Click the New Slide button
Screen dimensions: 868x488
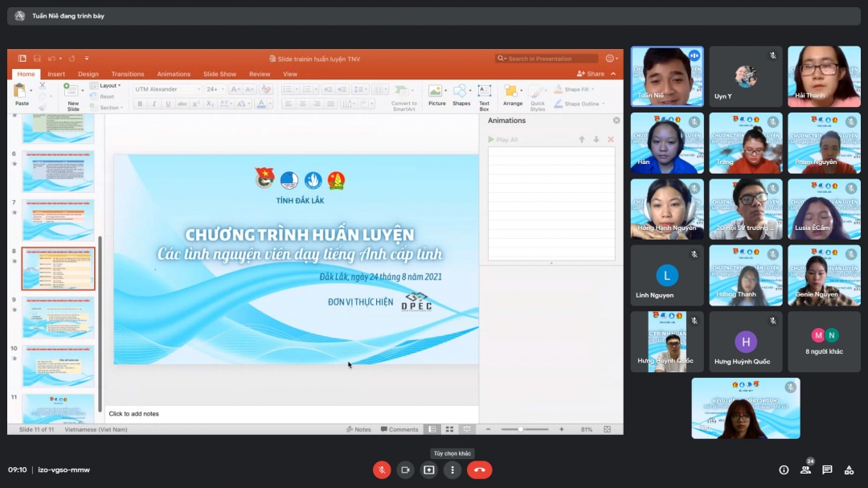(73, 95)
